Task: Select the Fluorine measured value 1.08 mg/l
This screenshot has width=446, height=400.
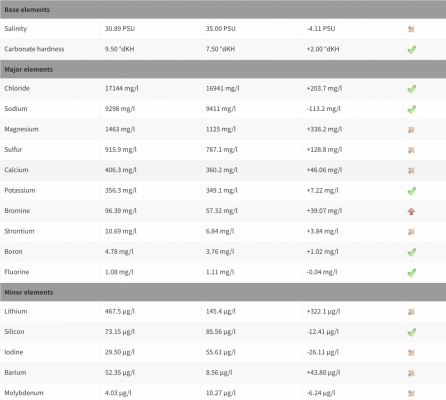Action: 119,272
